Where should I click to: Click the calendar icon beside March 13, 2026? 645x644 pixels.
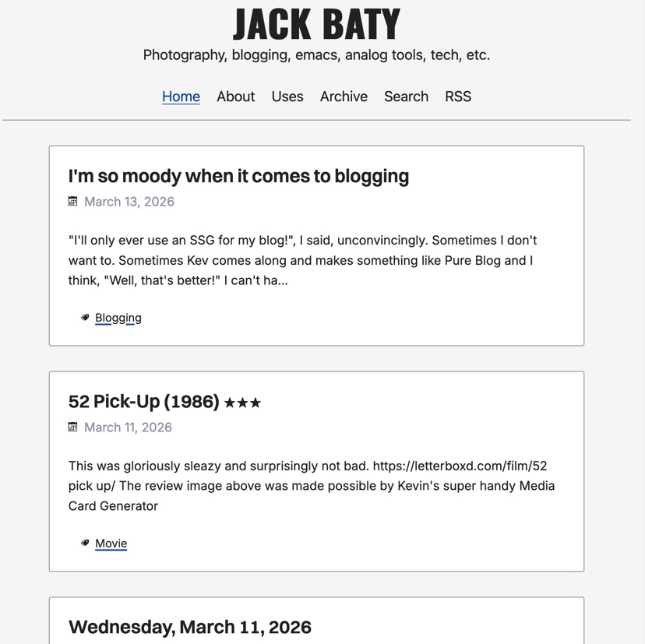(72, 201)
